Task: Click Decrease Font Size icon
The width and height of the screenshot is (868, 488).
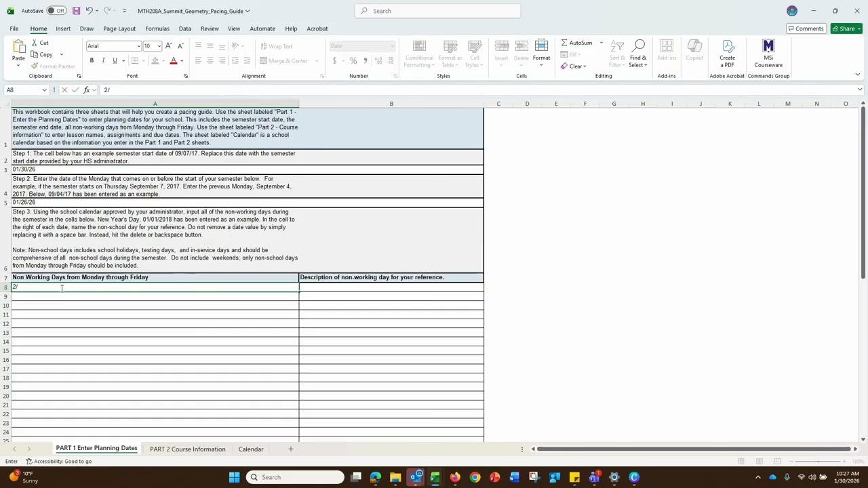Action: tap(180, 45)
